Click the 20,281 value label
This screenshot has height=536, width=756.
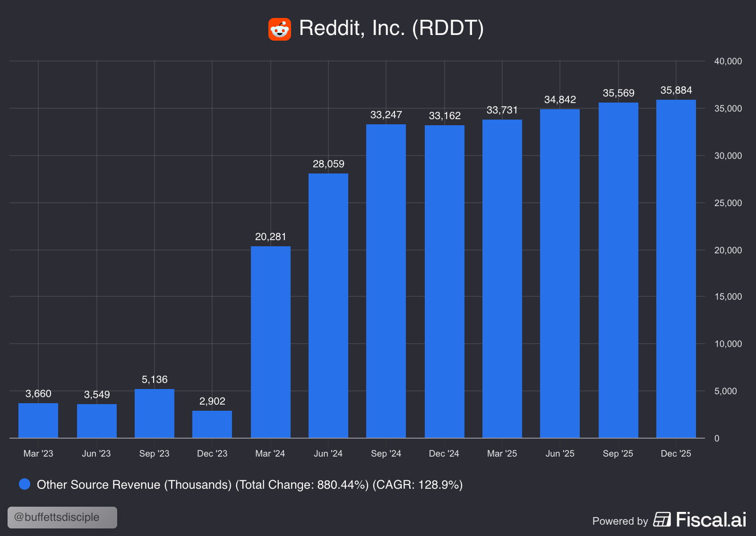coord(271,237)
